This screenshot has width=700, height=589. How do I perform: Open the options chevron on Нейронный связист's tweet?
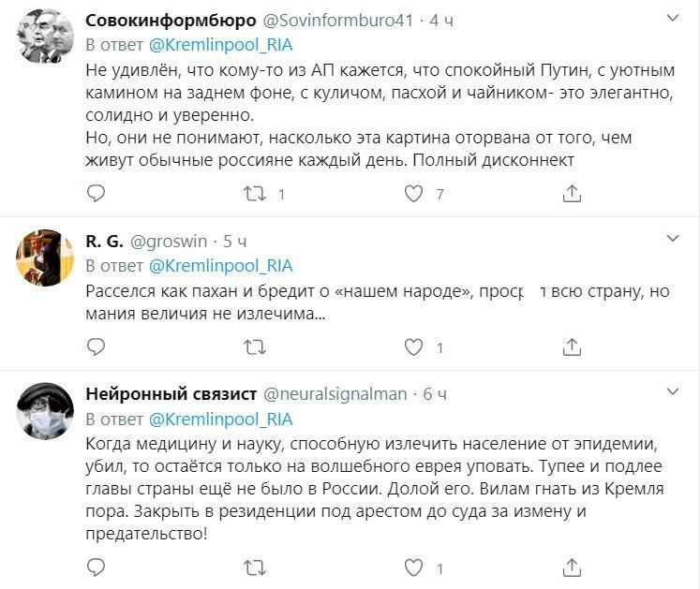tap(672, 391)
